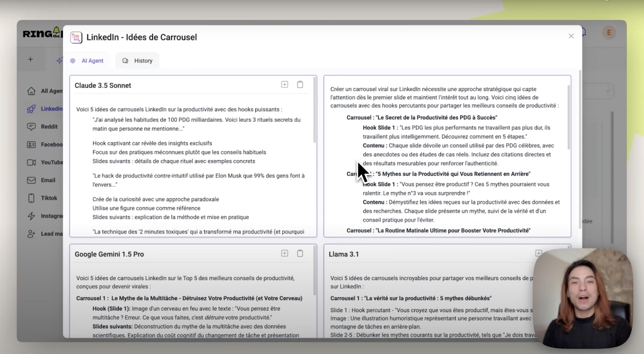Open the Instagram lightning icon in sidebar
644x354 pixels.
(31, 216)
